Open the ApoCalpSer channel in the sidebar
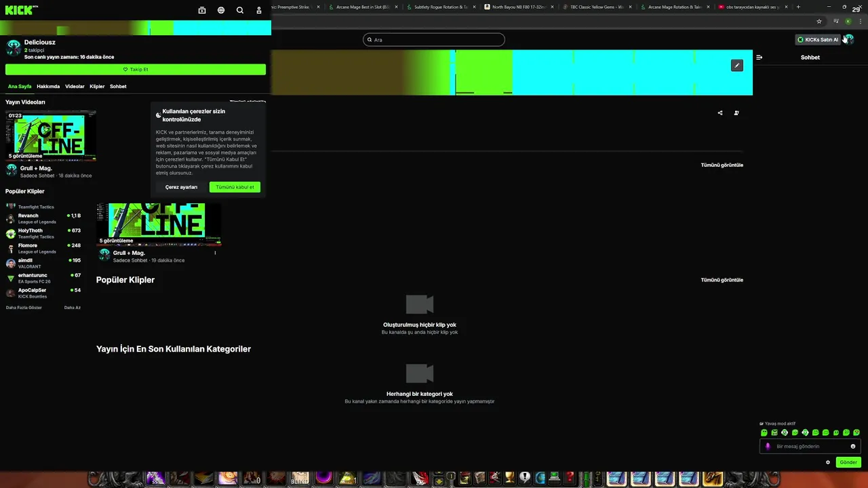Image resolution: width=868 pixels, height=488 pixels. pyautogui.click(x=43, y=293)
